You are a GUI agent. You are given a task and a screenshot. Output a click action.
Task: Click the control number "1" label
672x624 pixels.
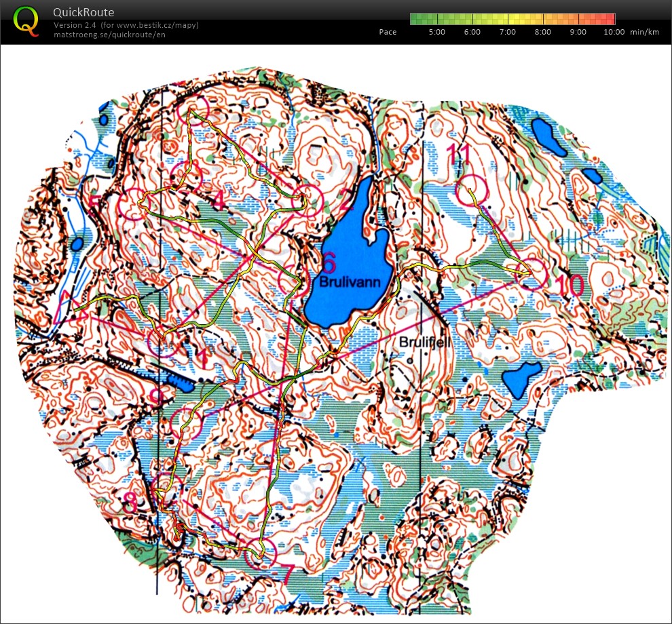point(202,358)
